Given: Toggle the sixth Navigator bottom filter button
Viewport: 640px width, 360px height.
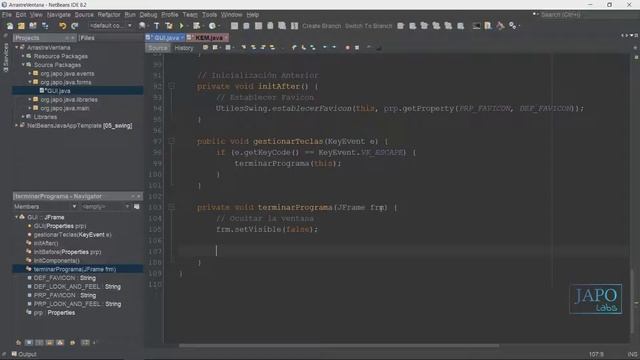Looking at the screenshot, I should click(x=72, y=342).
